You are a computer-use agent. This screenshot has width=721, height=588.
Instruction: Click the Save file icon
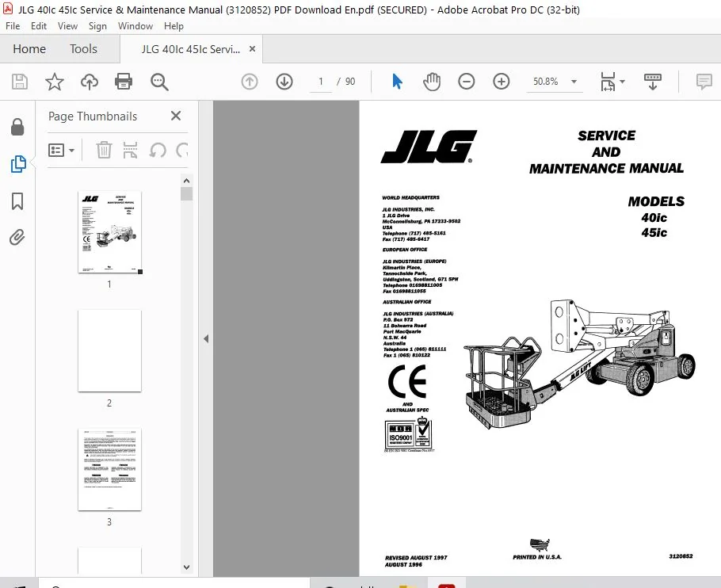[19, 82]
